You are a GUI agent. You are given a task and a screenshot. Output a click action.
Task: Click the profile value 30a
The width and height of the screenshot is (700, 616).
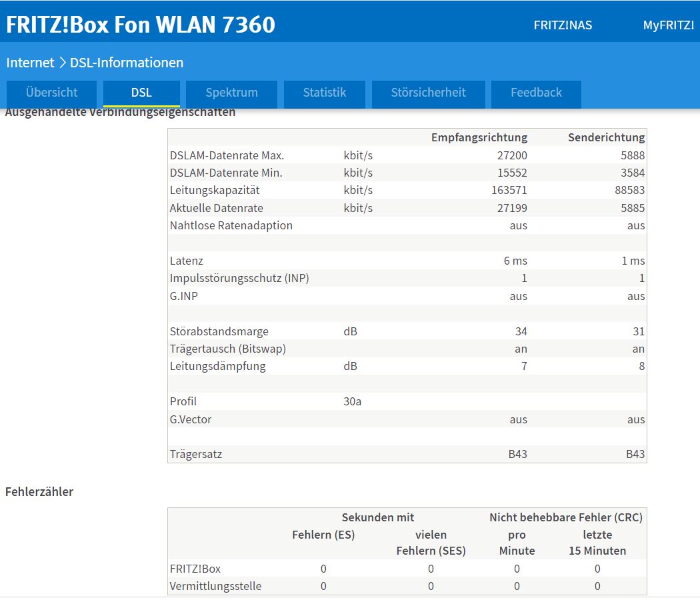352,401
